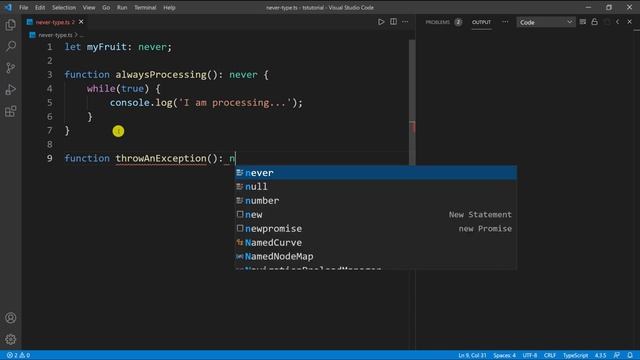The image size is (640, 360).
Task: Open errors and warnings status indicator
Action: coord(18,355)
